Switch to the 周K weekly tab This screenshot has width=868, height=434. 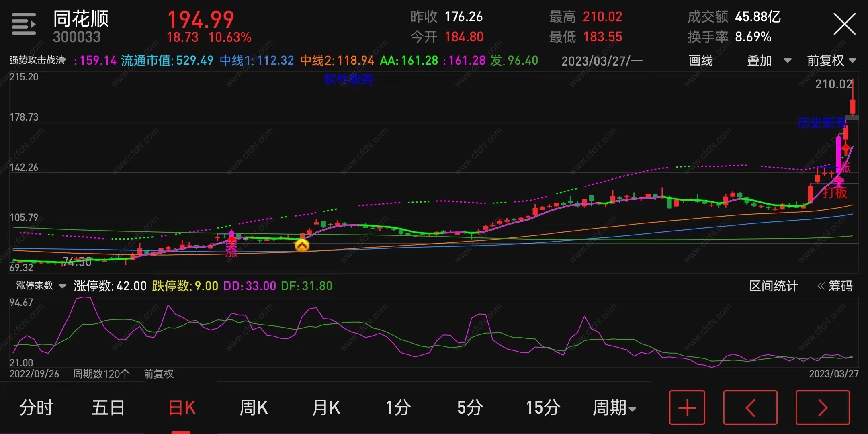(254, 407)
